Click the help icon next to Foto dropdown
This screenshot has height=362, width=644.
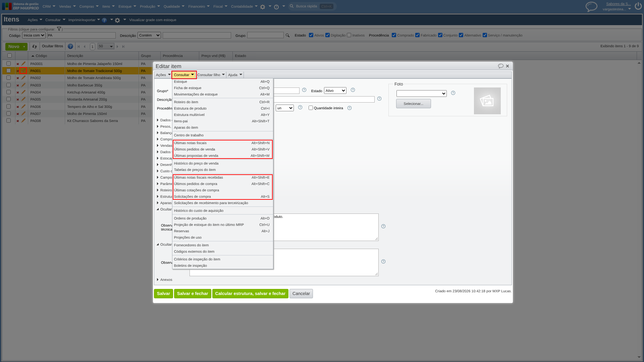(453, 93)
